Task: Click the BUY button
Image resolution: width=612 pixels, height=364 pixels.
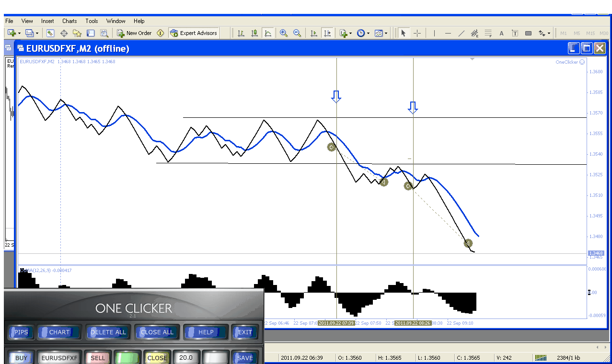Action: pyautogui.click(x=21, y=357)
